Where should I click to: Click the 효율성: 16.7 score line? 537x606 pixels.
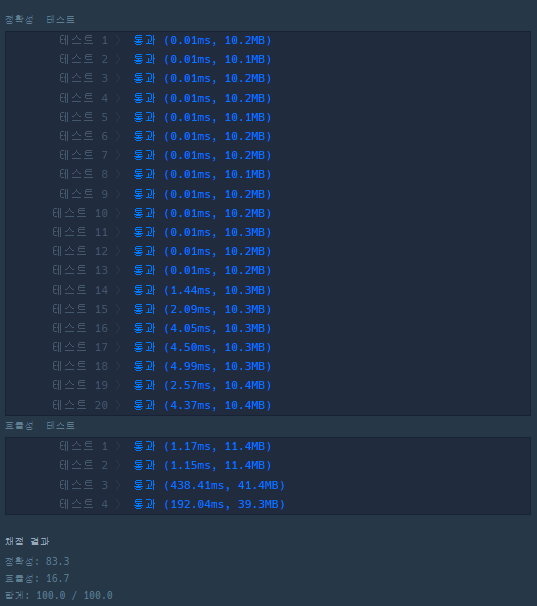tap(37, 578)
